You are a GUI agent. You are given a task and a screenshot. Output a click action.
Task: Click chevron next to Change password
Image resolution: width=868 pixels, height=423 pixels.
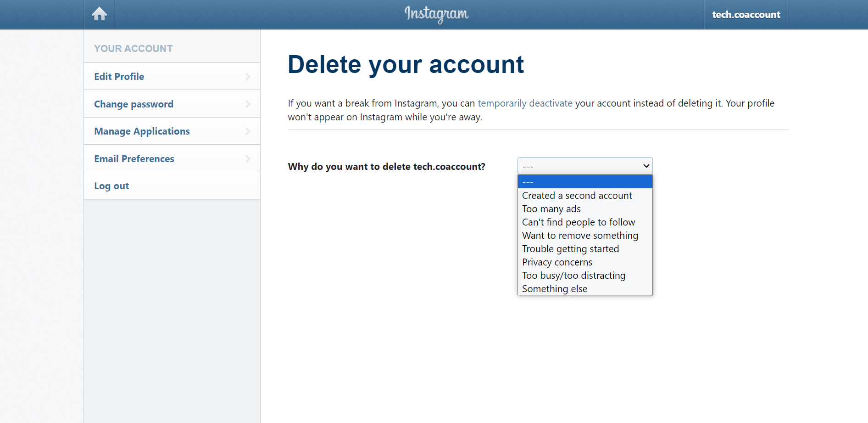click(248, 104)
